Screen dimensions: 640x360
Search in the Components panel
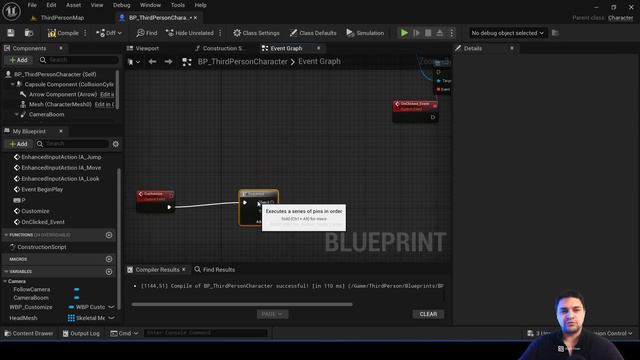click(x=79, y=60)
